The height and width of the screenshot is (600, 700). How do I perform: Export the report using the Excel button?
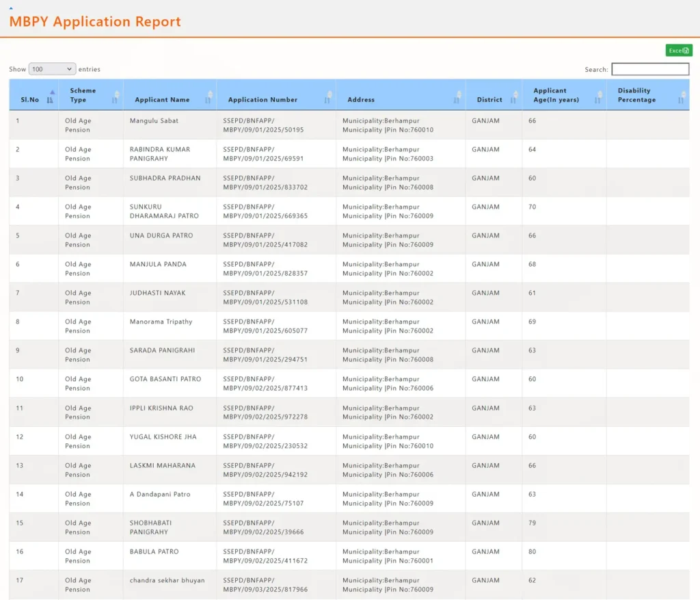pos(679,51)
